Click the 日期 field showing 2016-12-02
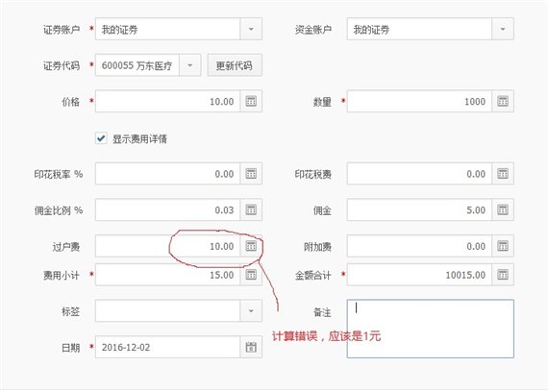The height and width of the screenshot is (392, 548). (x=167, y=347)
